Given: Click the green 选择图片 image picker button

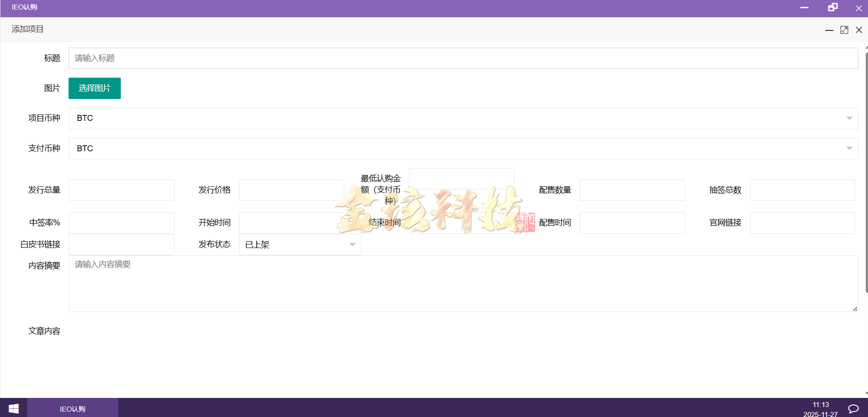Looking at the screenshot, I should pos(94,88).
